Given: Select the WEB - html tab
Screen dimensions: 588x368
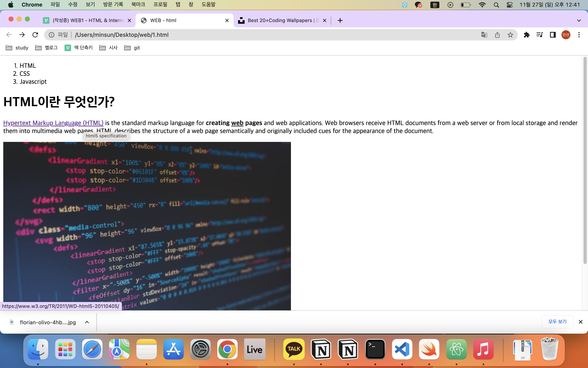Looking at the screenshot, I should (184, 20).
